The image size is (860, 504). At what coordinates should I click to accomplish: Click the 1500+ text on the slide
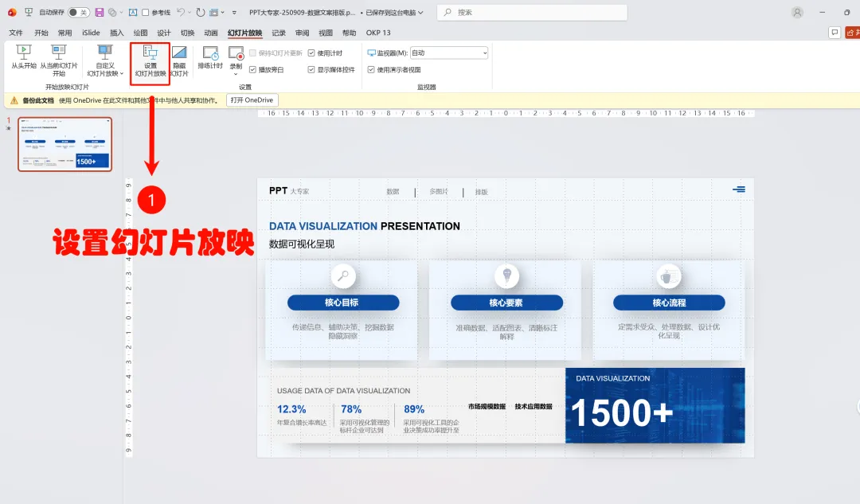click(621, 413)
